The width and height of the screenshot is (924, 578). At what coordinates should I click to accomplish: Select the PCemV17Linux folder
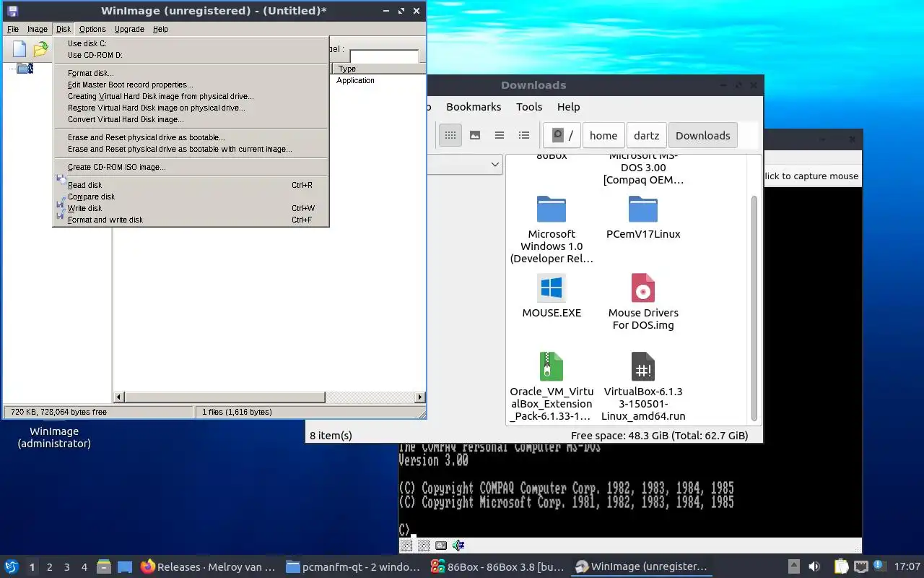(x=643, y=216)
